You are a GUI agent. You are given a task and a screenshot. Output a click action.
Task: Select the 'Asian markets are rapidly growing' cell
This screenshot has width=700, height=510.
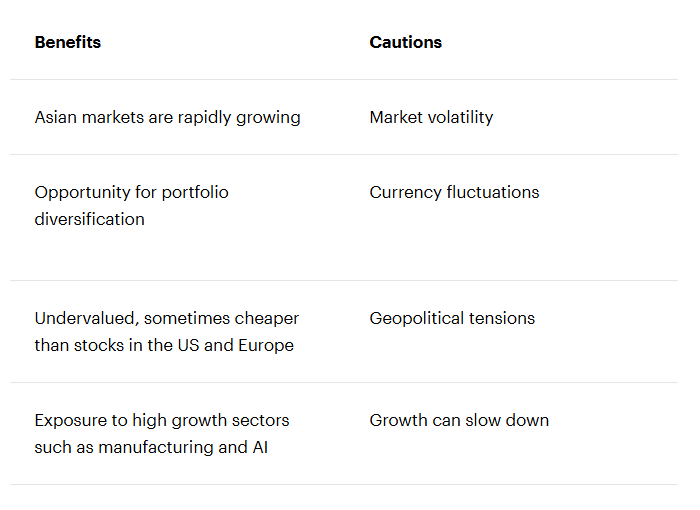167,117
